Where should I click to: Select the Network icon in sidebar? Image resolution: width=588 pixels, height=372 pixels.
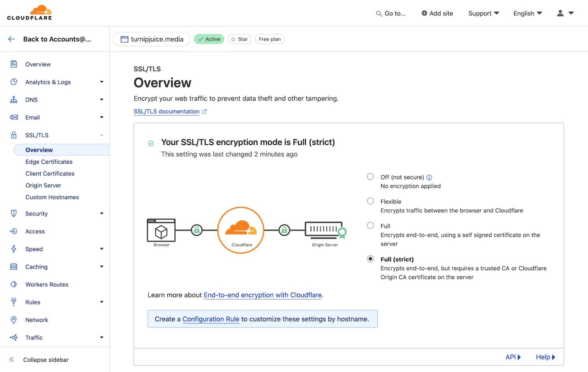pyautogui.click(x=14, y=320)
